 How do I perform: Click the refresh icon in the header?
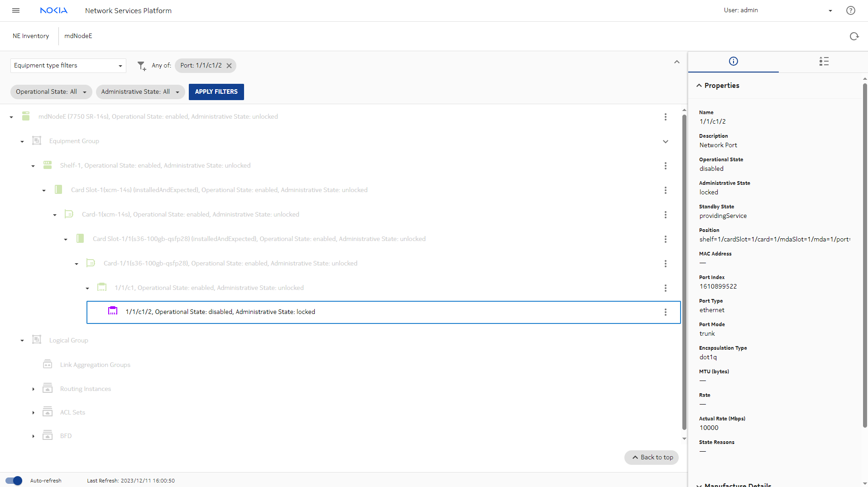pos(854,36)
